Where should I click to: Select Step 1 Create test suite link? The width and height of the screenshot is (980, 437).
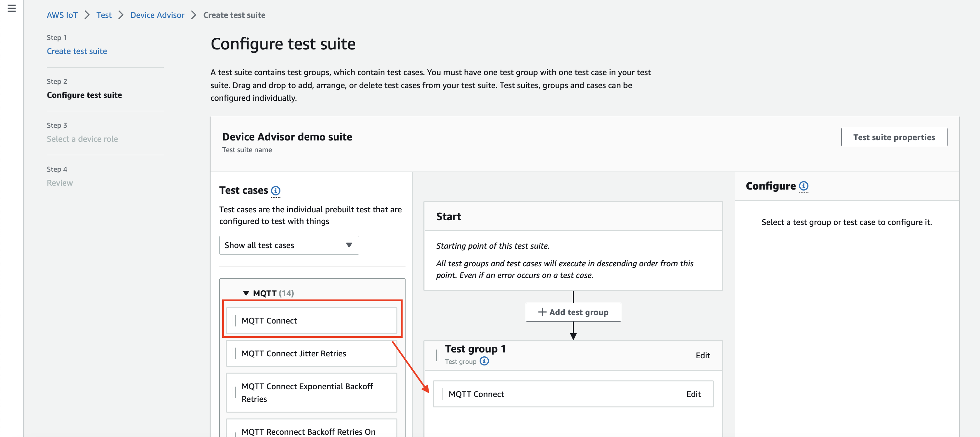(78, 51)
